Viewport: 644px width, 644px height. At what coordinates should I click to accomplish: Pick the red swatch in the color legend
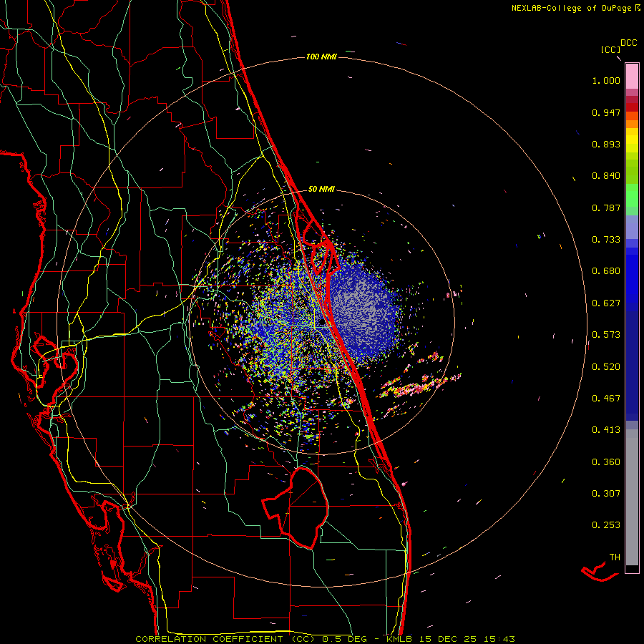[632, 107]
